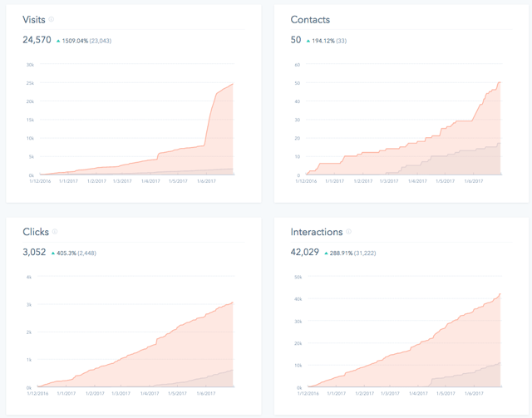Image resolution: width=532 pixels, height=418 pixels.
Task: Click 1/12/2016 date under Visits chart
Action: point(40,181)
